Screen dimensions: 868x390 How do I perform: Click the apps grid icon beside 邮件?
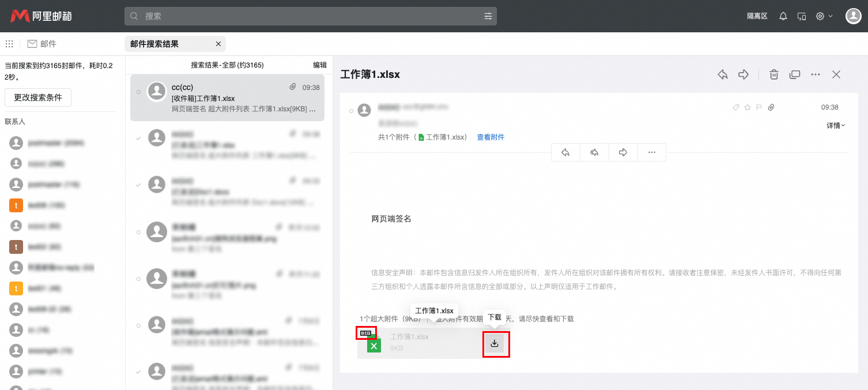click(x=9, y=43)
